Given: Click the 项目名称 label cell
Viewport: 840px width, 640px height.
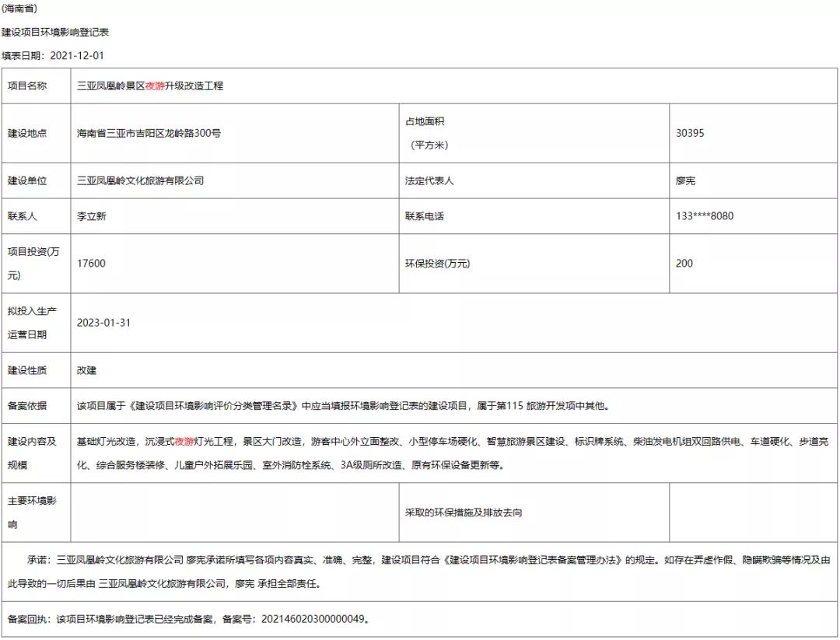Looking at the screenshot, I should point(27,86).
